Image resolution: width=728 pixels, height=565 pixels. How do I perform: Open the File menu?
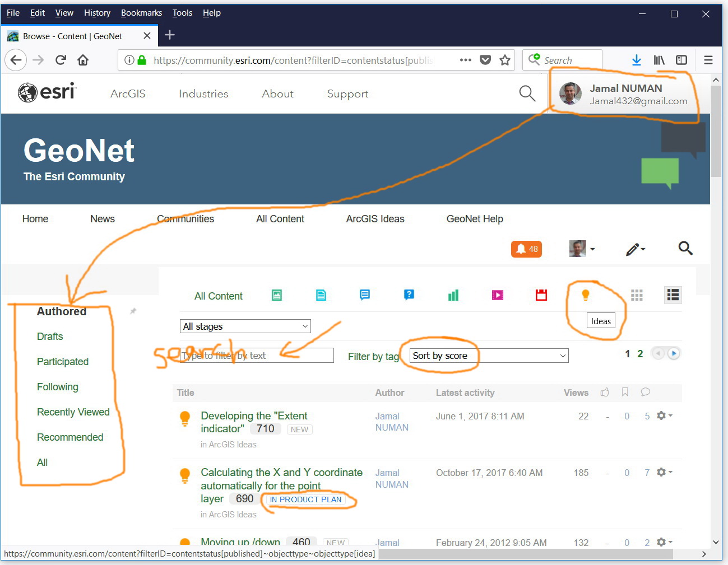13,13
